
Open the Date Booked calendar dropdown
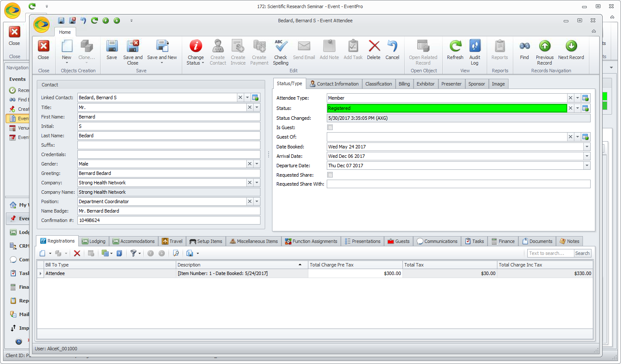click(x=587, y=147)
